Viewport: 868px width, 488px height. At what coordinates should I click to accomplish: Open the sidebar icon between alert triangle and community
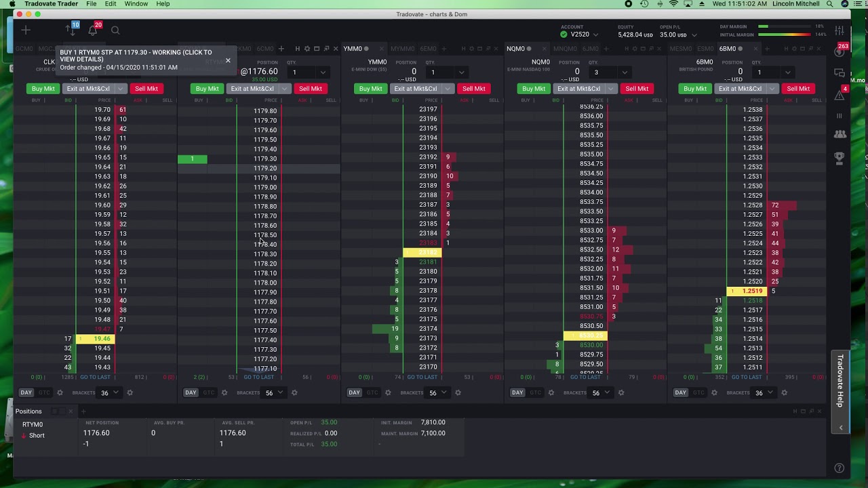[840, 115]
